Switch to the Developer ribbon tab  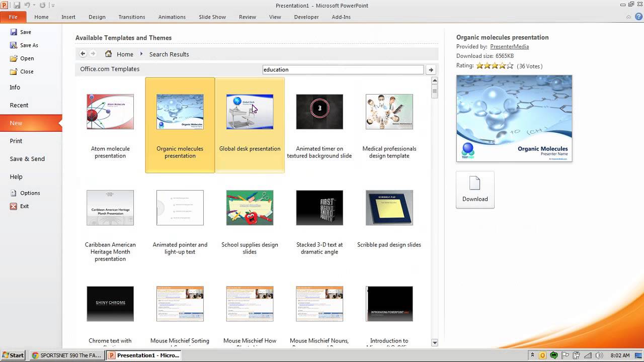[306, 17]
